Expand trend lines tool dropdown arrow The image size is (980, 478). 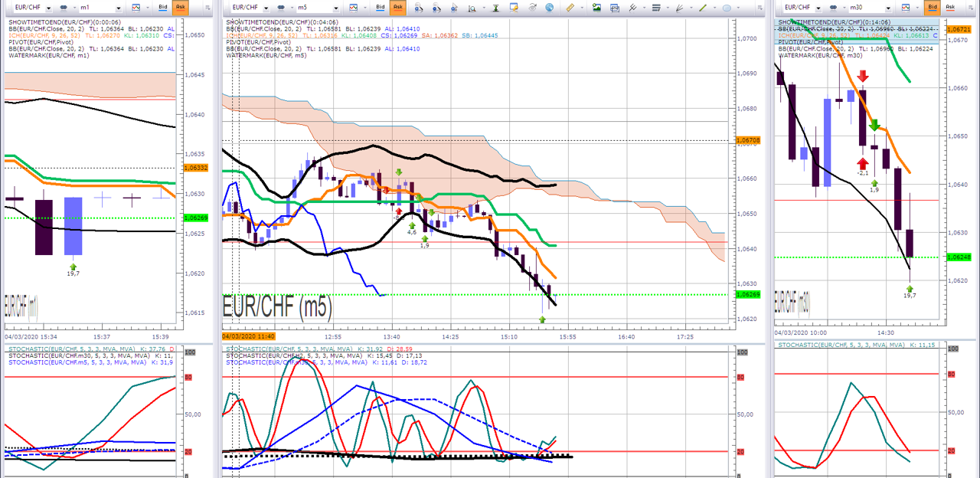644,7
